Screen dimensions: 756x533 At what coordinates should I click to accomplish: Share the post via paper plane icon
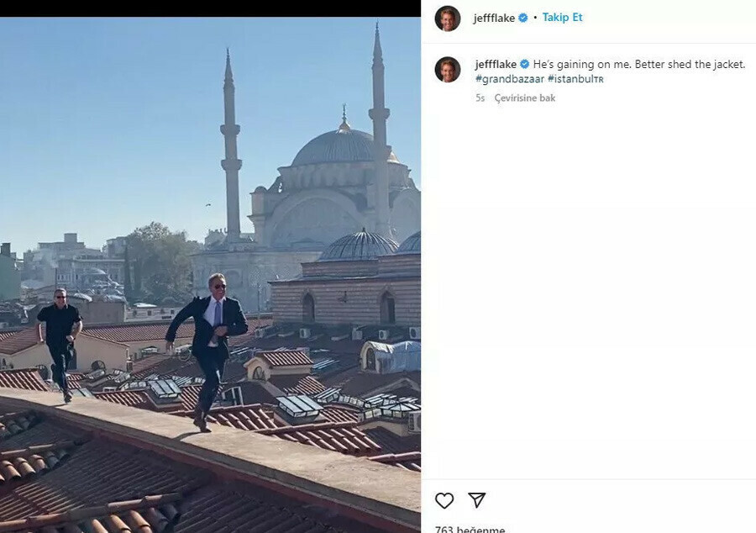[x=476, y=500]
